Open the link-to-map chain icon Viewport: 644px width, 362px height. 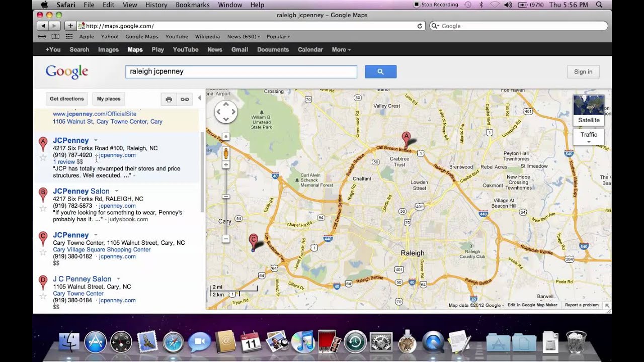click(185, 99)
